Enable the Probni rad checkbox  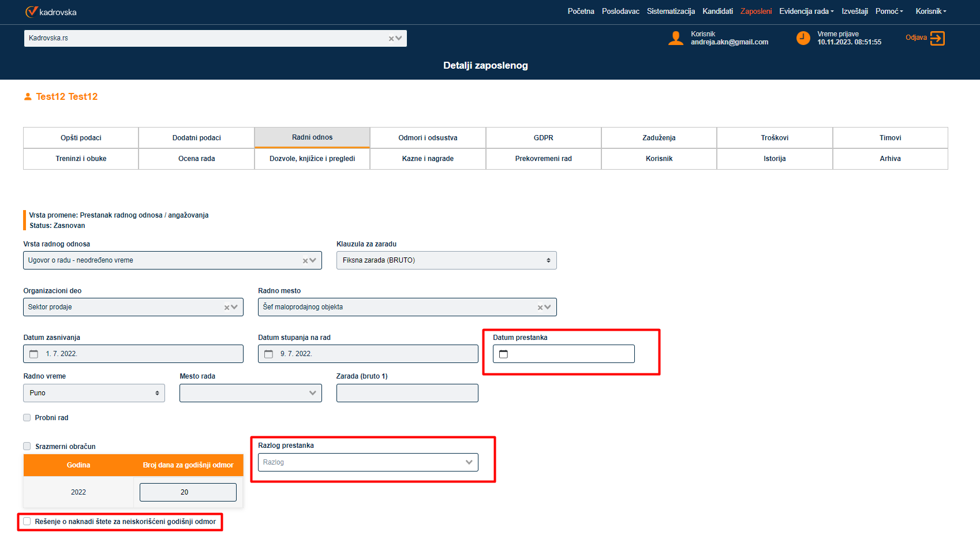27,418
